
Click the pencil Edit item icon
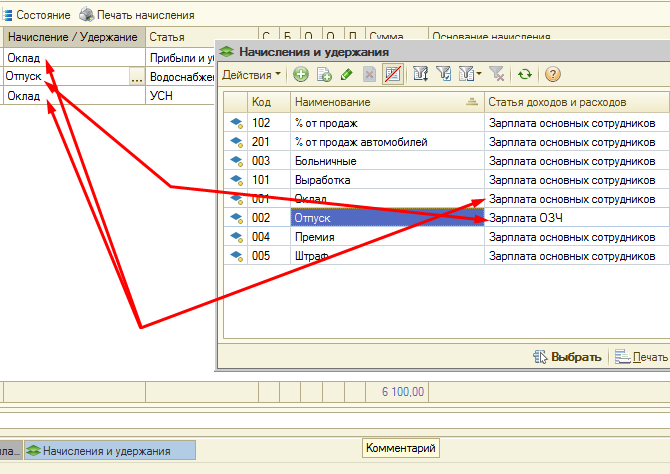[346, 75]
